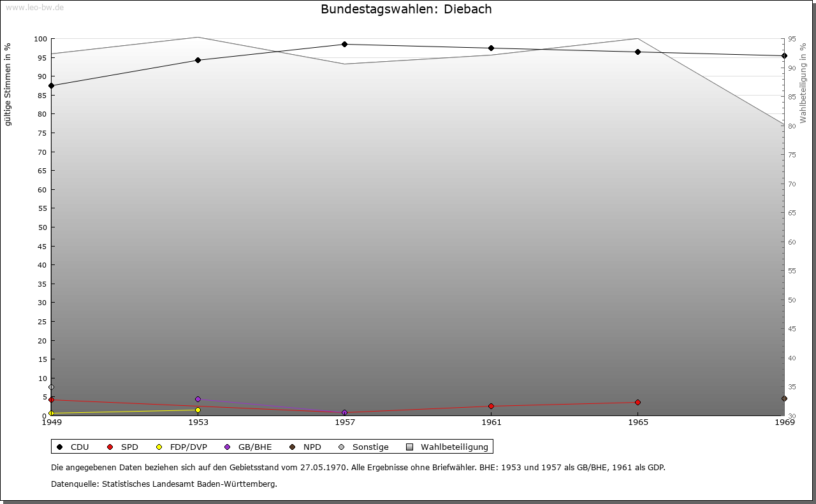Click the Wahlbeteiligung in % right axis title

point(803,83)
